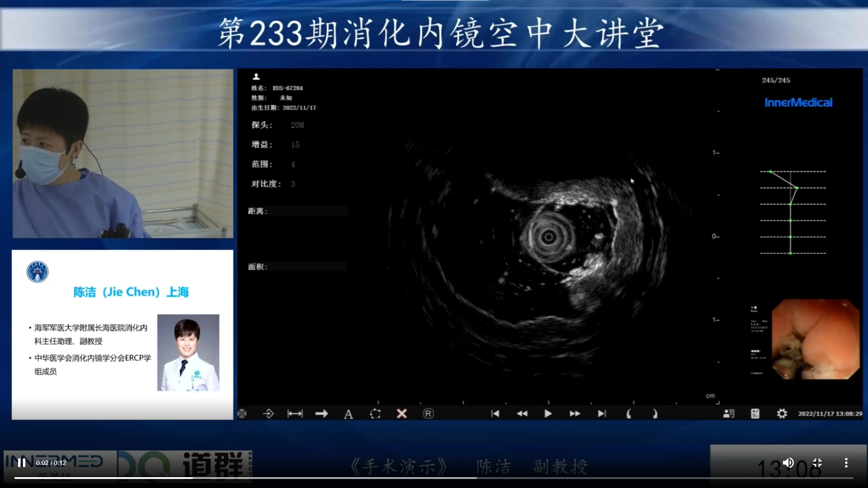Click the patient silhouette icon above name
This screenshot has height=488, width=868.
256,77
